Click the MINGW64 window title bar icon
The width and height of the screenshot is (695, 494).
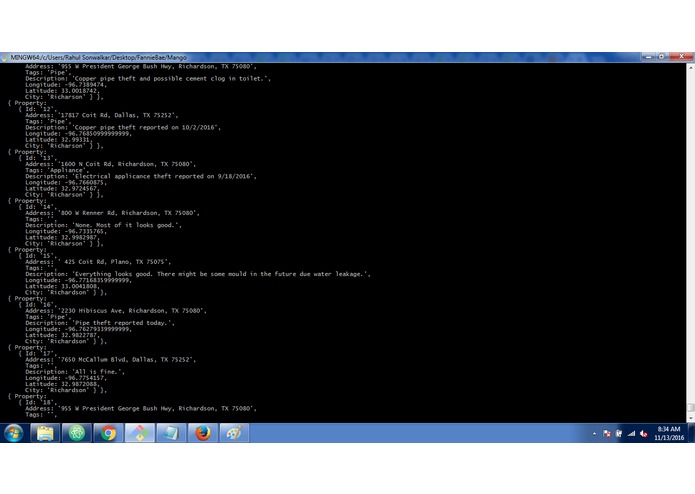tap(4, 58)
